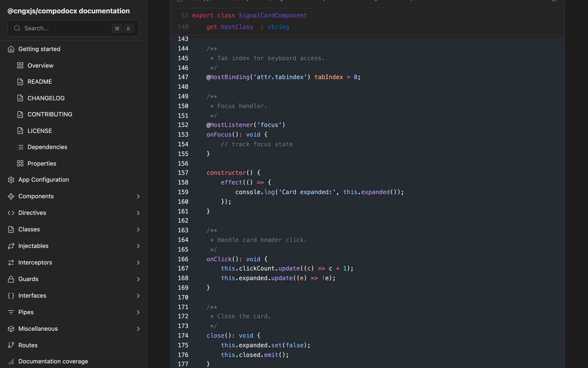Click the README file icon

point(20,82)
